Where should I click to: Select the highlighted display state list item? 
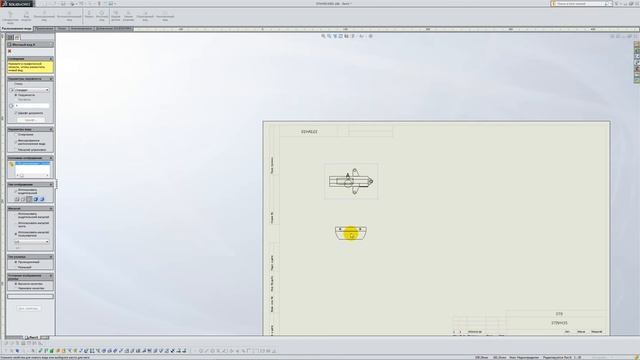(33, 164)
